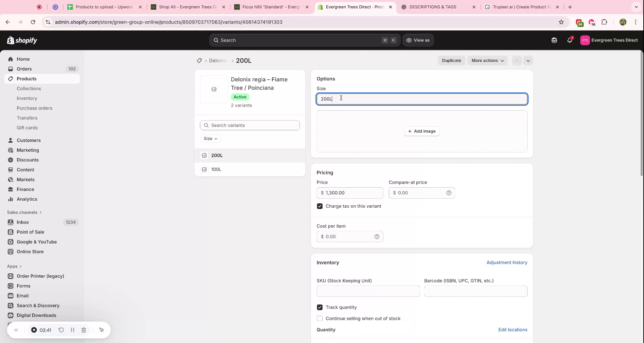Click the 200L variant image placeholder
The width and height of the screenshot is (644, 343).
pyautogui.click(x=204, y=155)
